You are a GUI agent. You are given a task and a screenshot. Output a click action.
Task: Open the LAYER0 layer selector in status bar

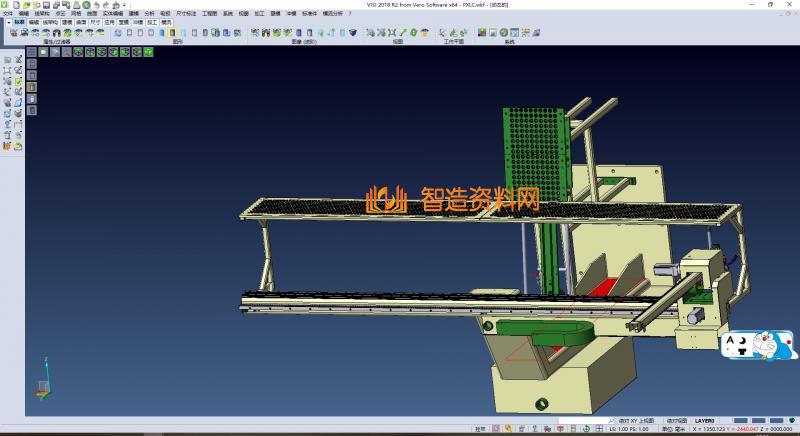pyautogui.click(x=704, y=421)
